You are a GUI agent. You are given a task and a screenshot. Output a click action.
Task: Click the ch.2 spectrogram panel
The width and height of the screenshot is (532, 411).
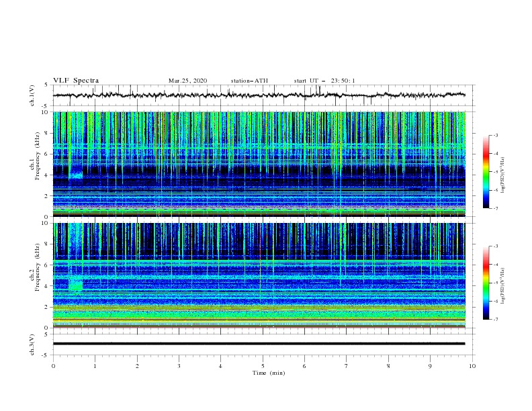(x=259, y=275)
